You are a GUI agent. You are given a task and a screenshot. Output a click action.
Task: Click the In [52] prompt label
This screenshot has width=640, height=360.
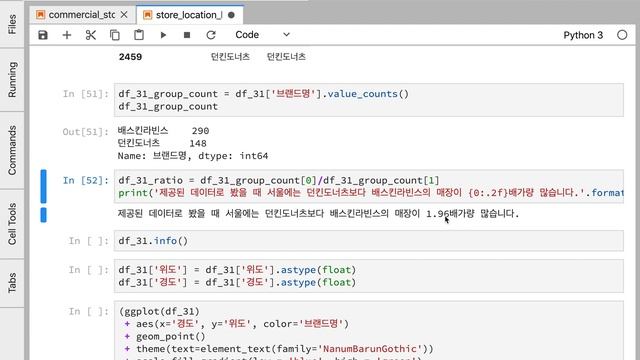(x=86, y=180)
